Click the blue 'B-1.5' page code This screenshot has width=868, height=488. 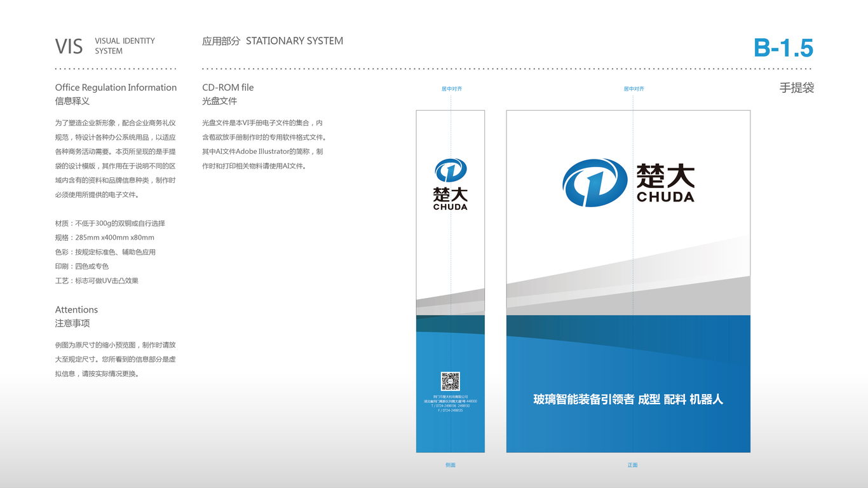coord(783,48)
